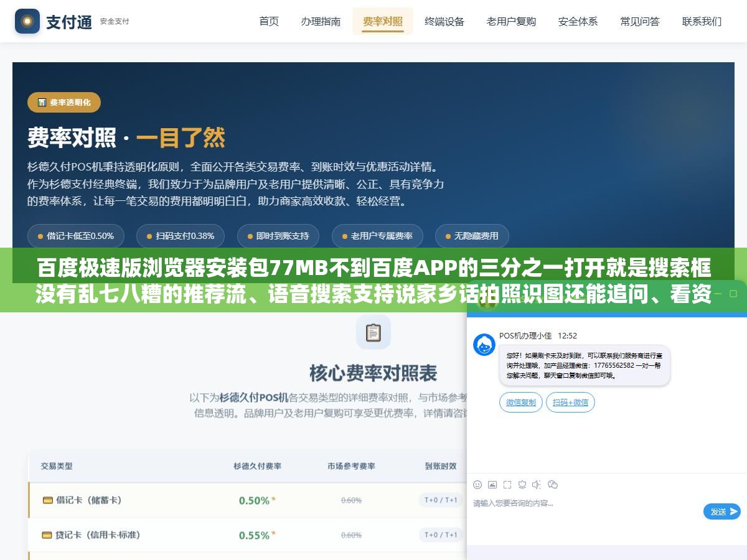Click the rating icon in chat toolbar

coord(522,484)
